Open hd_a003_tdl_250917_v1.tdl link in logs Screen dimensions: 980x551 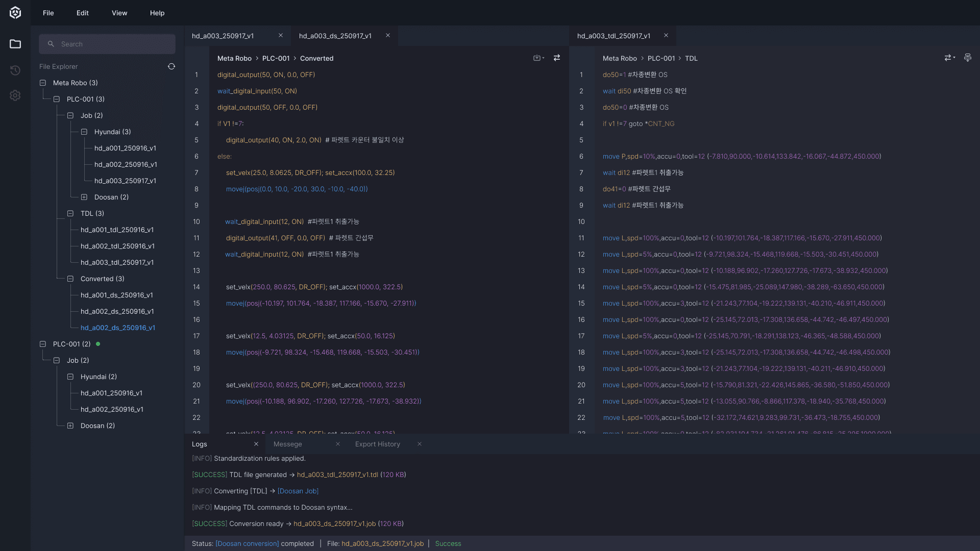pyautogui.click(x=337, y=474)
